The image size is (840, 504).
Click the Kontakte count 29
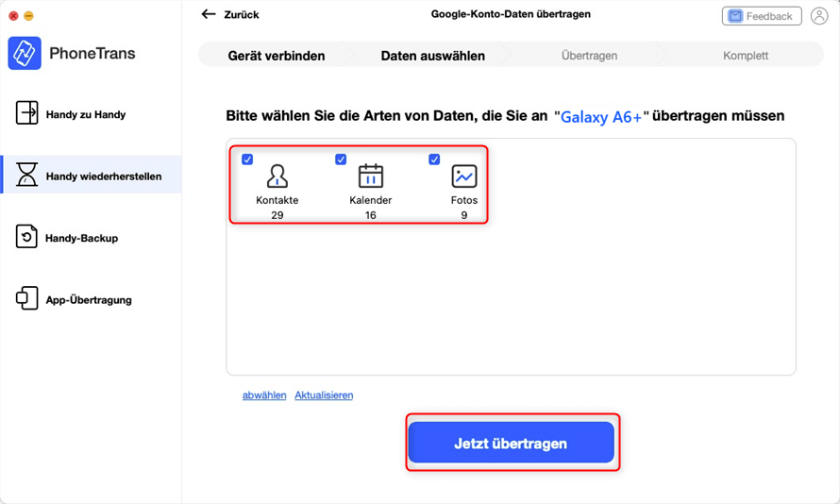point(277,215)
